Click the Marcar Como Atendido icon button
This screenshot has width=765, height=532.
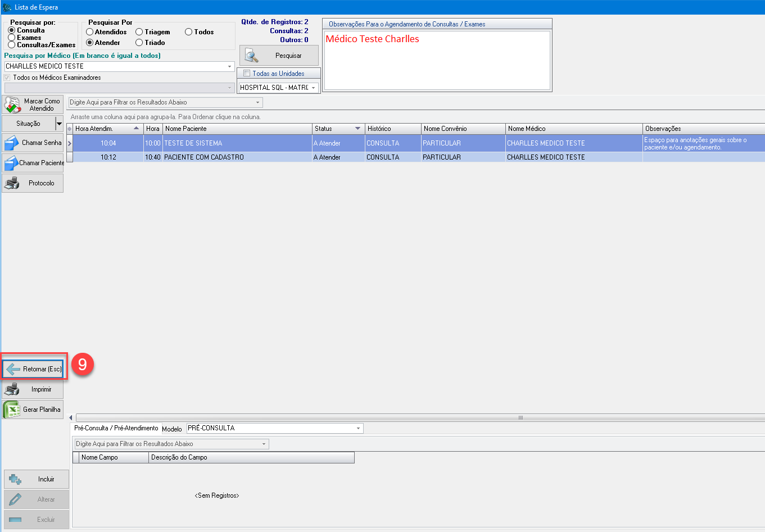coord(33,104)
